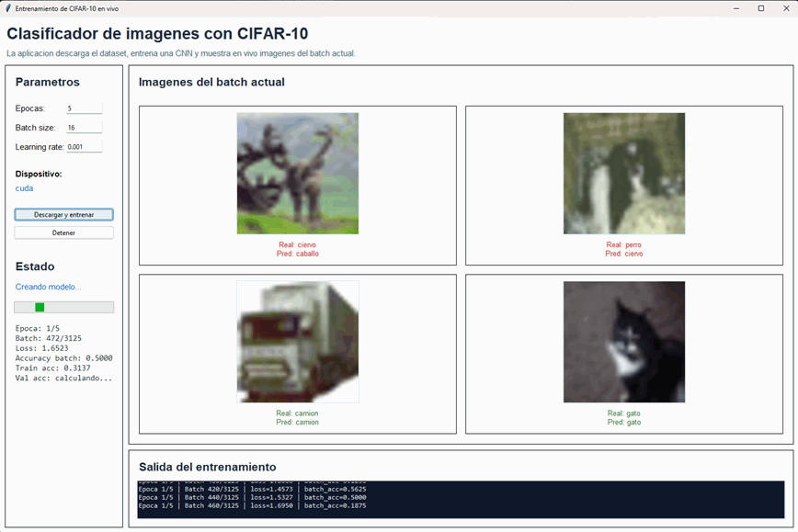Image resolution: width=798 pixels, height=532 pixels.
Task: Select the camion truck thumbnail
Action: coord(296,340)
